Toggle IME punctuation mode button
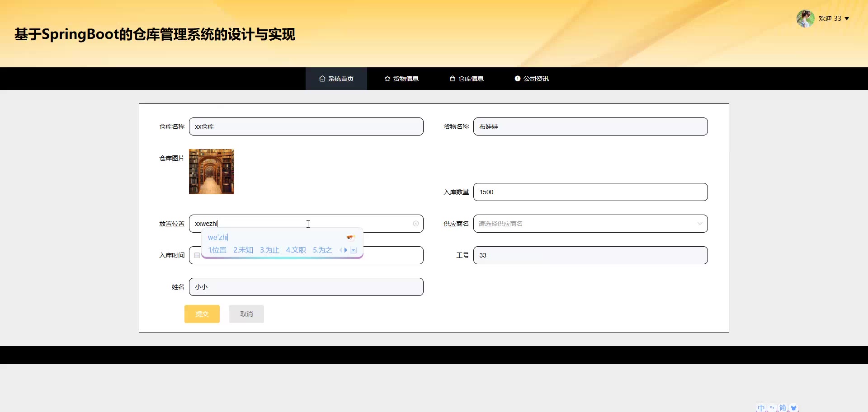This screenshot has height=412, width=868. [772, 408]
